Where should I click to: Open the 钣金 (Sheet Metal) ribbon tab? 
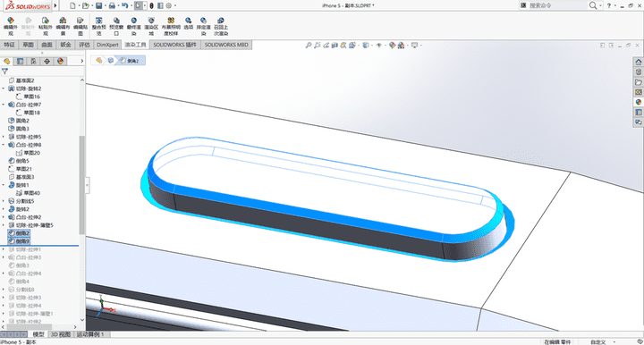click(65, 45)
